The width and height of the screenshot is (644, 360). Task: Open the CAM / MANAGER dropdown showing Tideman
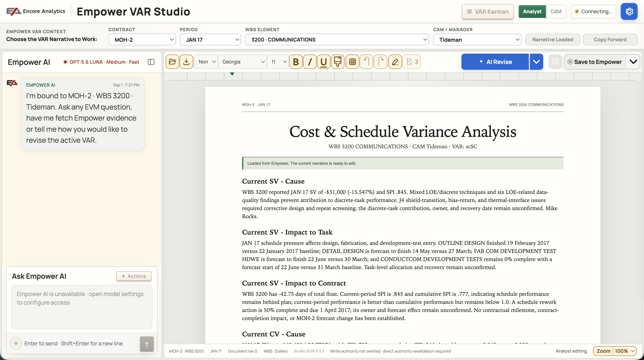477,40
